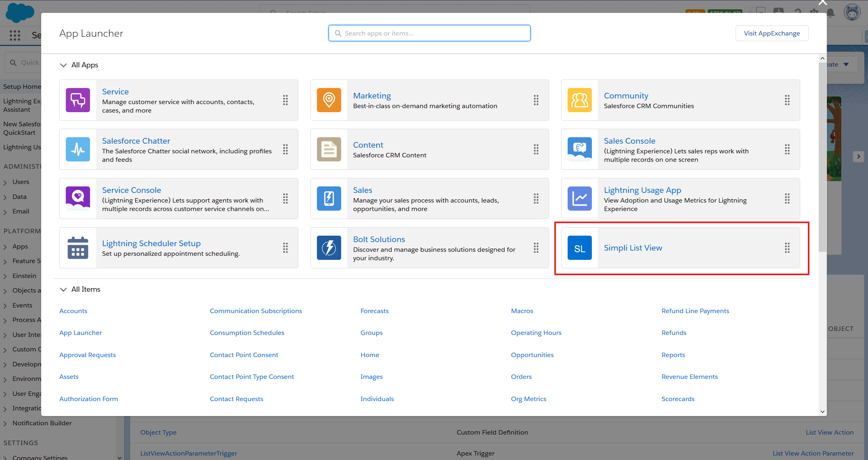
Task: Open the Lightning Usage App icon
Action: (580, 199)
